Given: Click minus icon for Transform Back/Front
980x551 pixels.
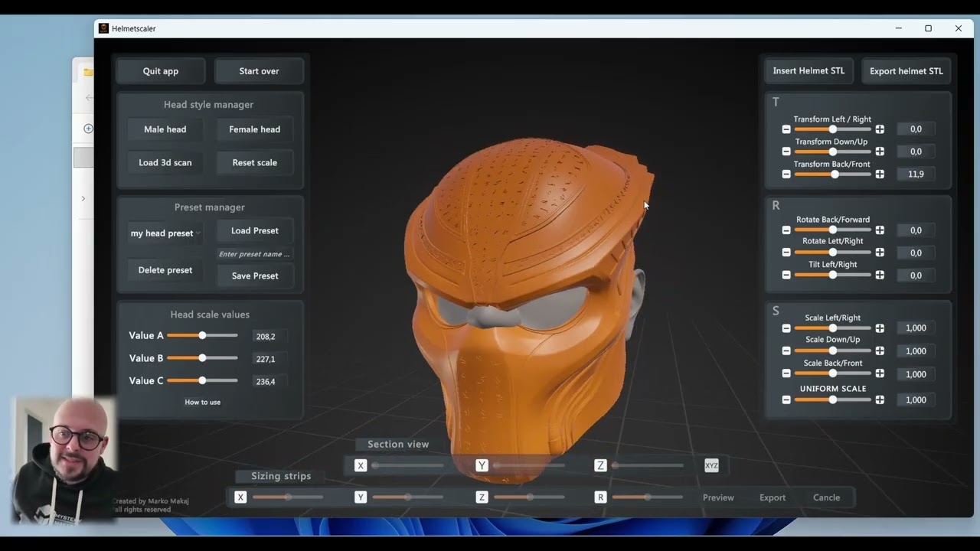Looking at the screenshot, I should tap(786, 174).
